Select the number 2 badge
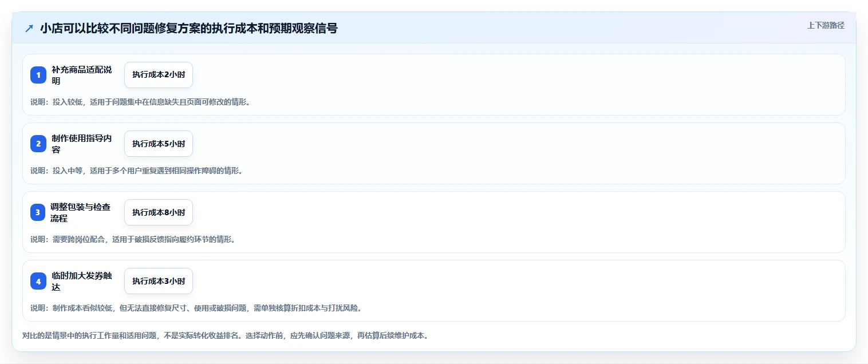 coord(38,144)
